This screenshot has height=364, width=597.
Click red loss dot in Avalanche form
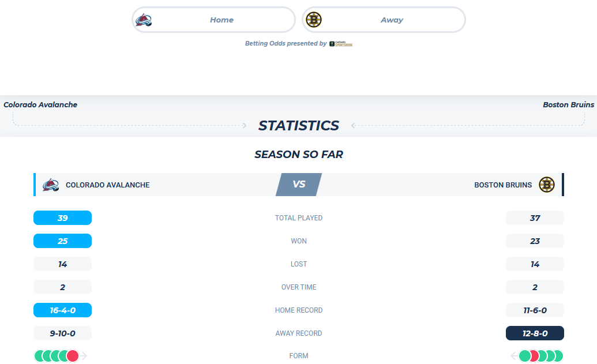(x=72, y=356)
